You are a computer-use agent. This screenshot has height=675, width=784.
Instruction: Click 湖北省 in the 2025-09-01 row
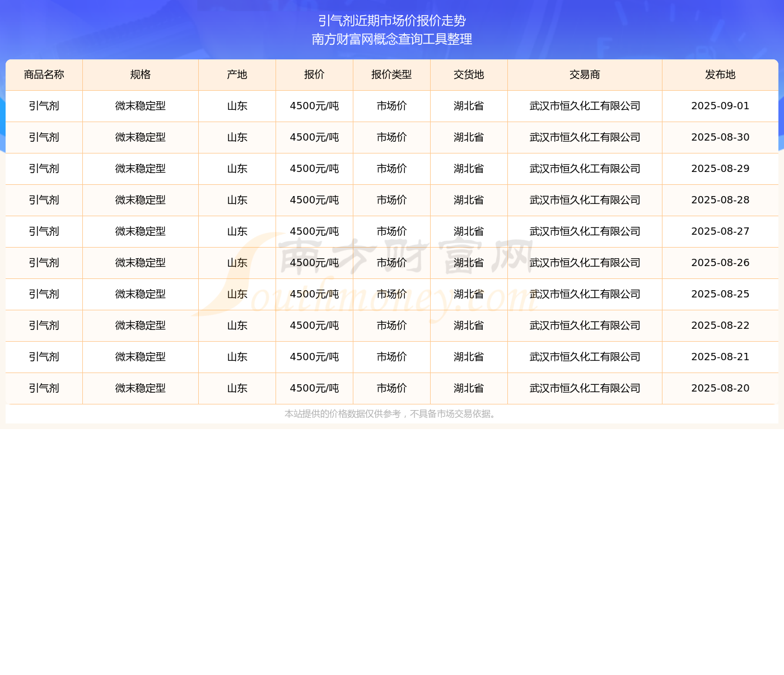469,106
